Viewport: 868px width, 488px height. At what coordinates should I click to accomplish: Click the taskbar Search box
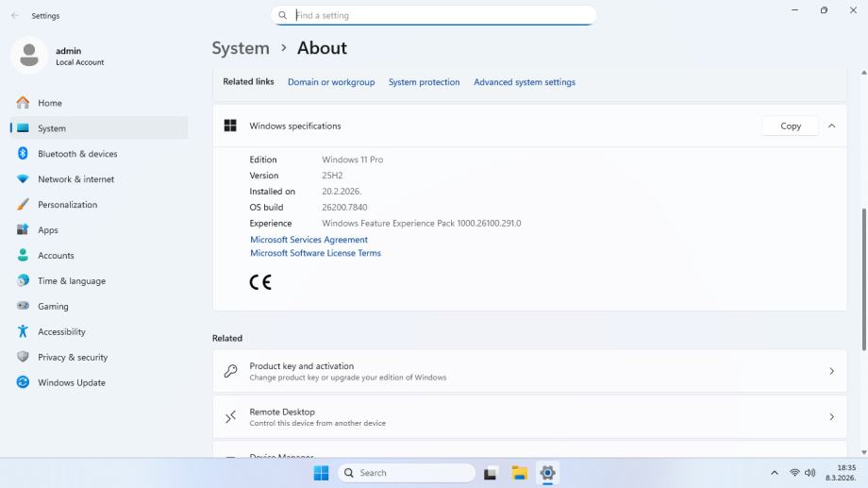point(407,473)
